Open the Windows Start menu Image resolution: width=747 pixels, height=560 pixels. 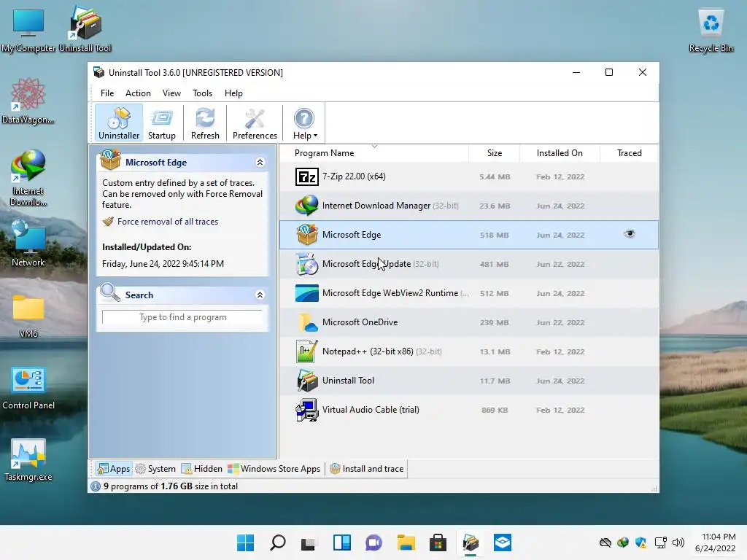coord(245,542)
